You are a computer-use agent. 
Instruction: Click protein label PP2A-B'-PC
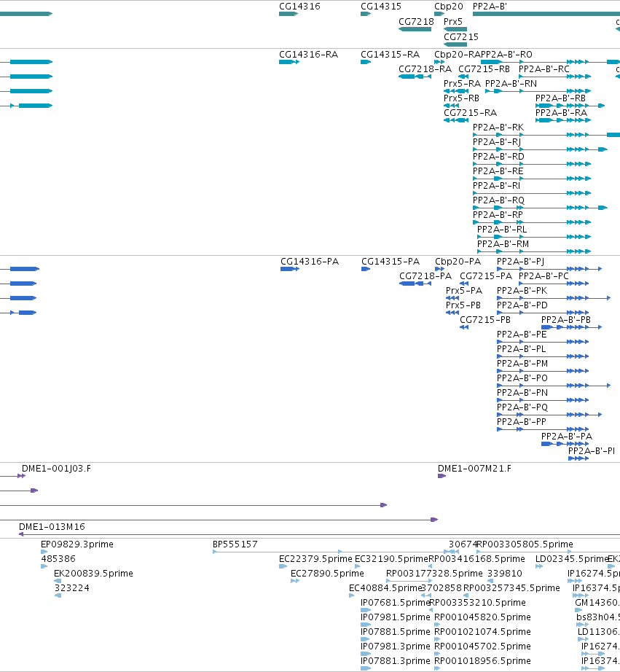point(544,276)
